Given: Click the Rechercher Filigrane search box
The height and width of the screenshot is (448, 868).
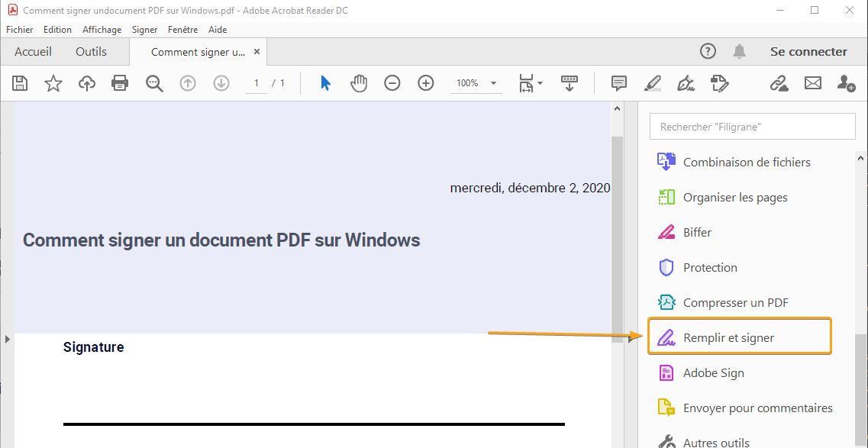Looking at the screenshot, I should click(x=752, y=127).
